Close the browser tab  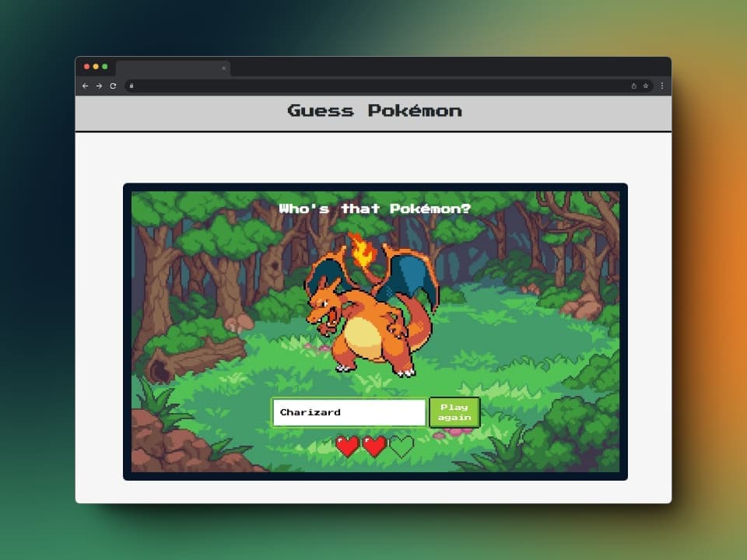[223, 68]
